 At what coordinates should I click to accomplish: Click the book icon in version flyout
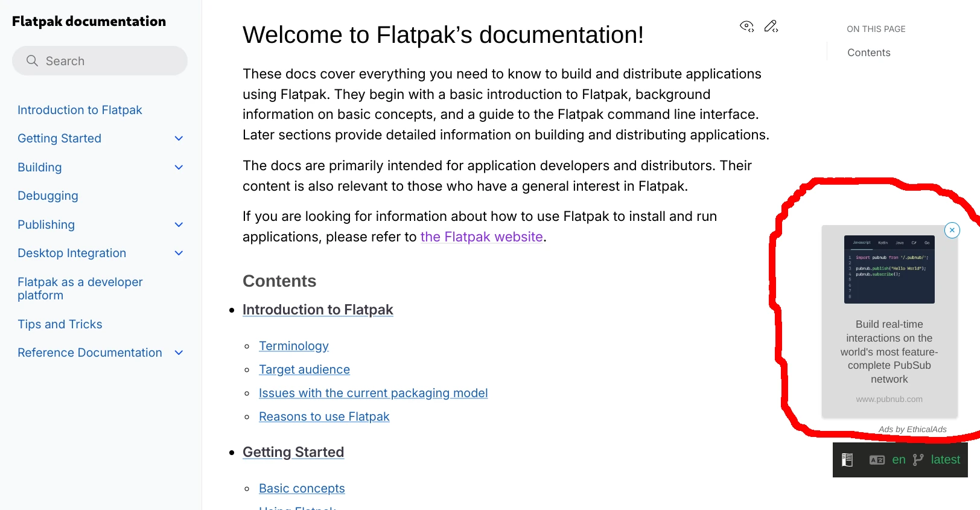pos(847,460)
